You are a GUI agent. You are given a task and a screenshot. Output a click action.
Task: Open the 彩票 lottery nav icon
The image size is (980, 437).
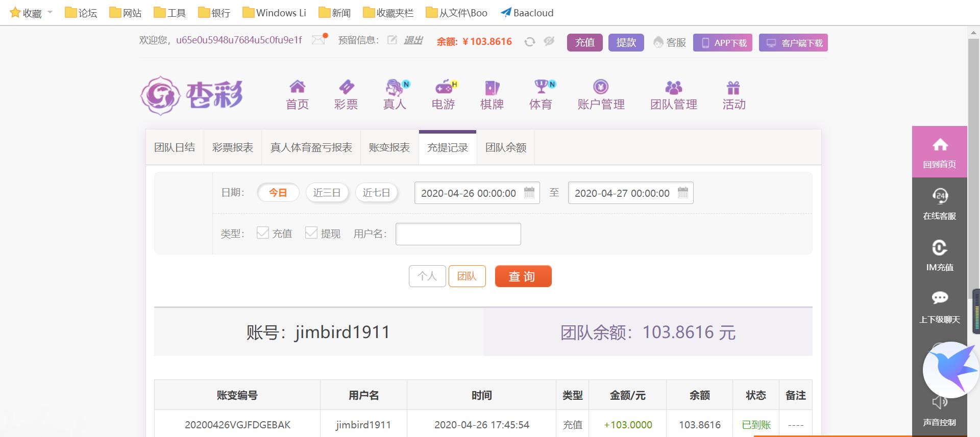pyautogui.click(x=346, y=95)
